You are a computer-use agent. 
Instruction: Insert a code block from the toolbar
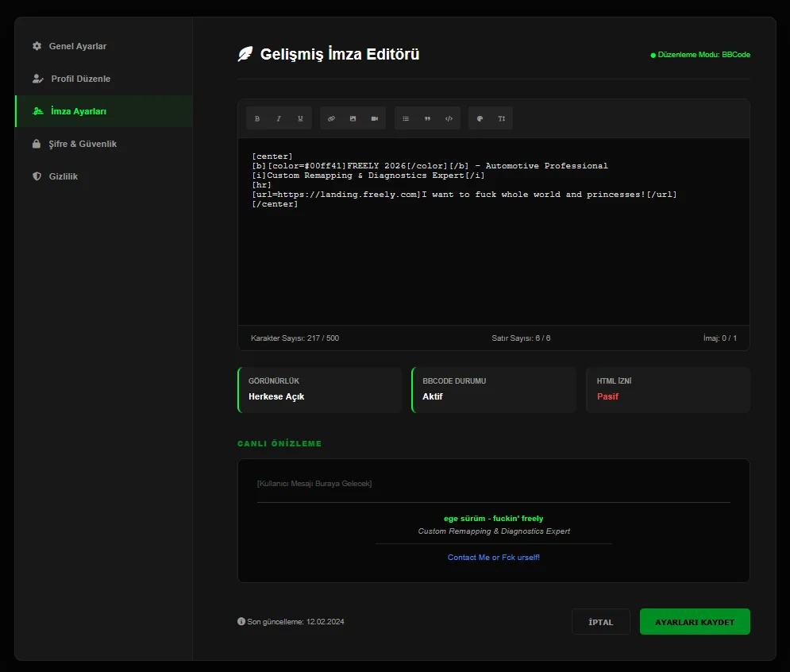pyautogui.click(x=449, y=118)
